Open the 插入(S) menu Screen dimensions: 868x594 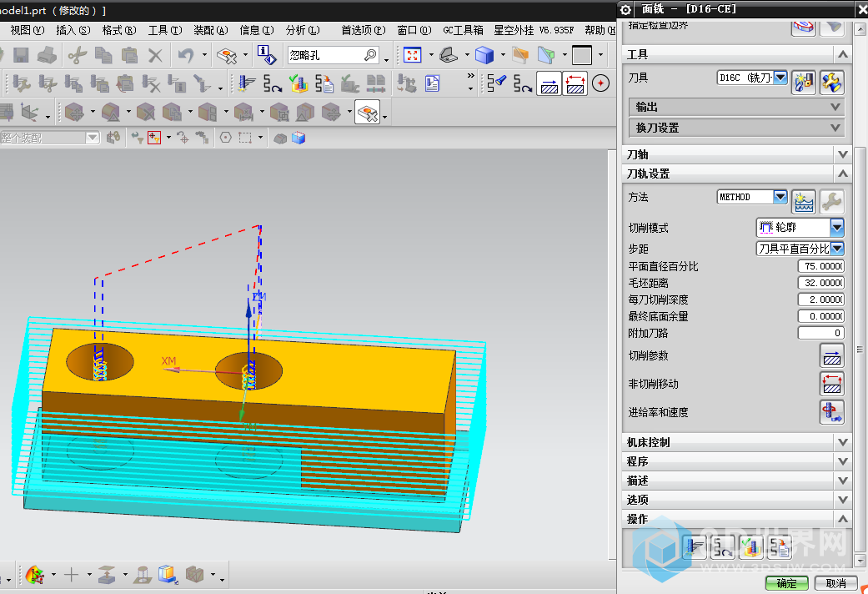pyautogui.click(x=73, y=30)
